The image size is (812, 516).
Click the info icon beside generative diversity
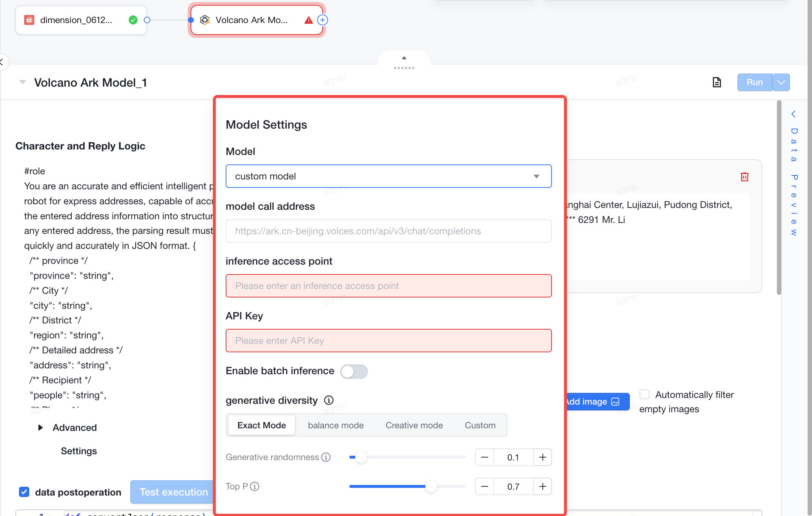click(329, 400)
